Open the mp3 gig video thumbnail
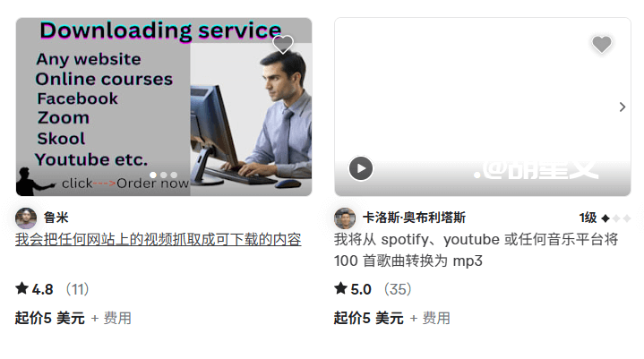This screenshot has width=644, height=359. pos(483,107)
